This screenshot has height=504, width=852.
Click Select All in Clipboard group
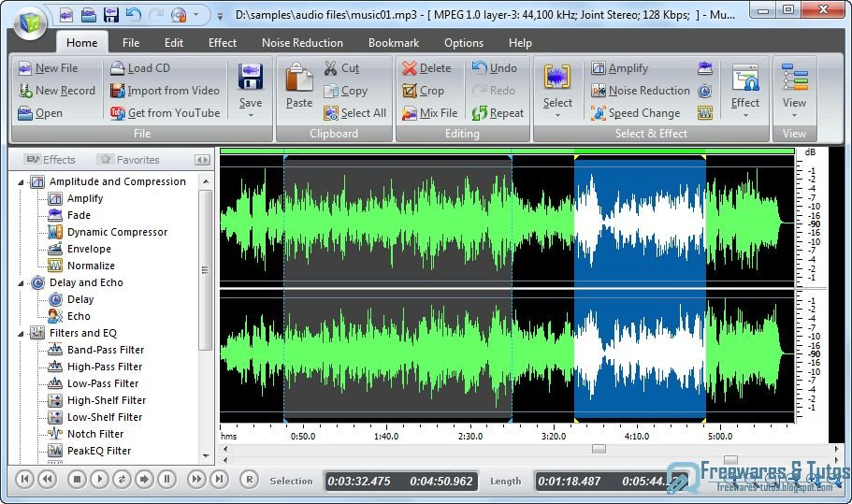tap(354, 113)
